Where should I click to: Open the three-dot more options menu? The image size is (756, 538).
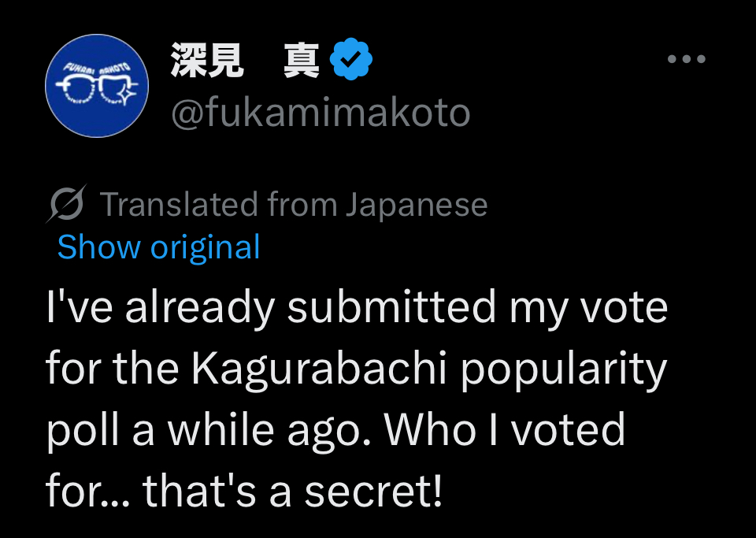tap(685, 59)
